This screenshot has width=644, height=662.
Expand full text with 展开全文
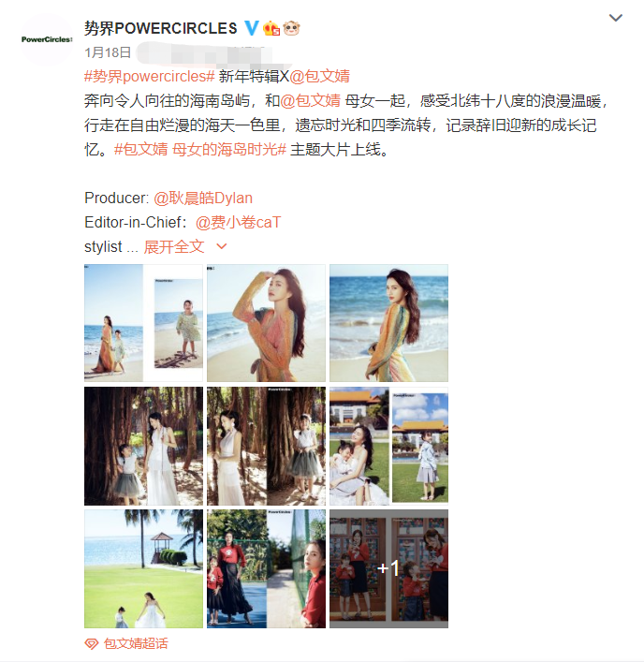click(174, 246)
